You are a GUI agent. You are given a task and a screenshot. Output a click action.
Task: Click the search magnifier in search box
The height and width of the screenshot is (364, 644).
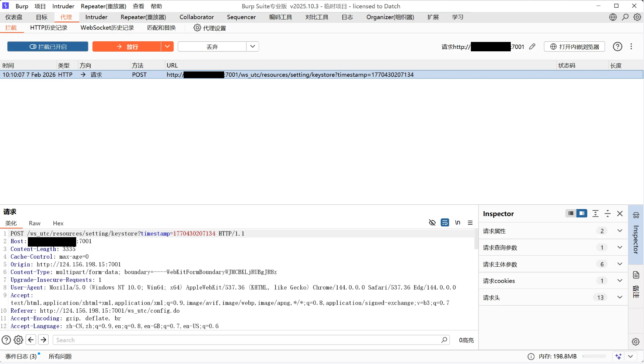coord(444,340)
